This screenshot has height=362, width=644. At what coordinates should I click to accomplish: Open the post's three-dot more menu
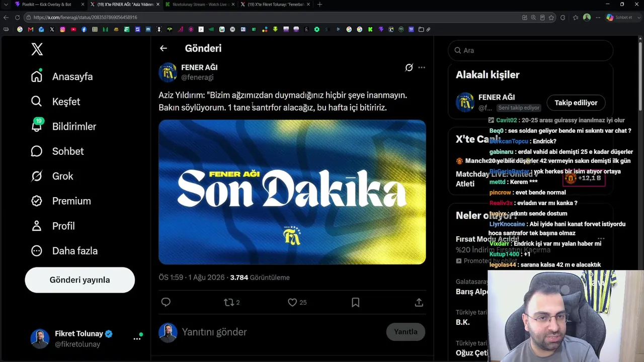pos(422,67)
